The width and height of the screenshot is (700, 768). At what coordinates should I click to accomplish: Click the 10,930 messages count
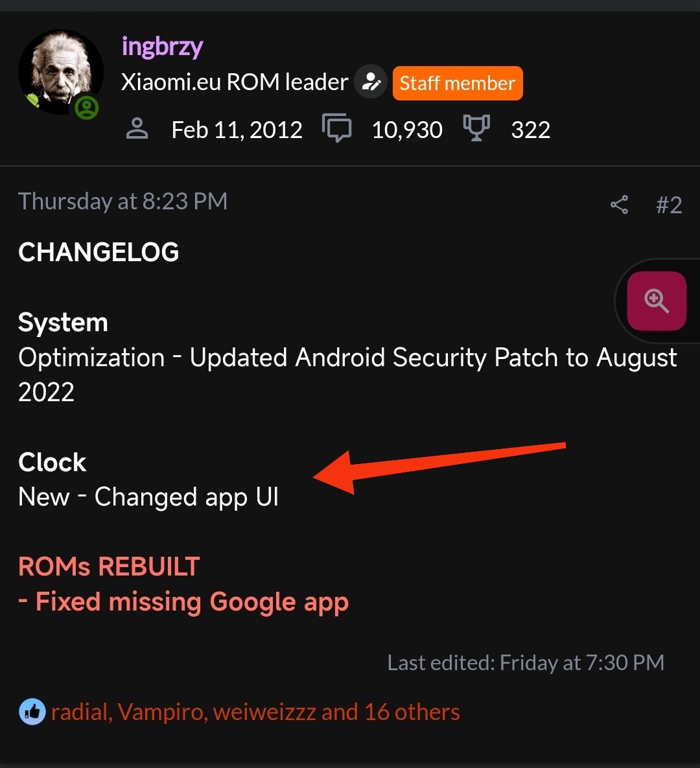pos(407,130)
